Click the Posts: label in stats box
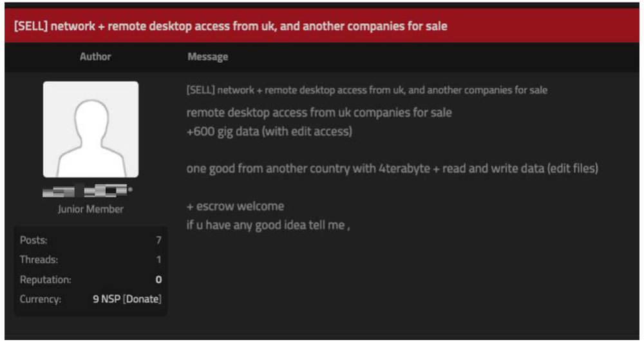Viewport: 644px width, 344px height. [x=33, y=240]
